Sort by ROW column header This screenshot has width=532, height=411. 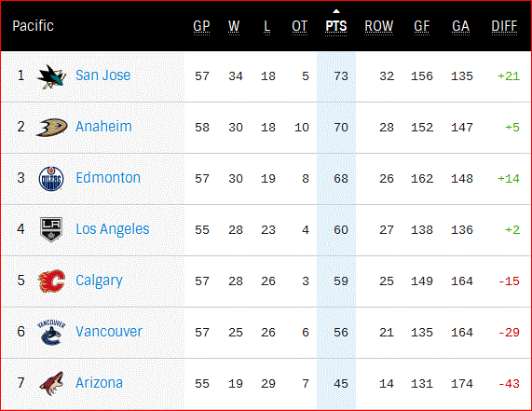tap(378, 26)
